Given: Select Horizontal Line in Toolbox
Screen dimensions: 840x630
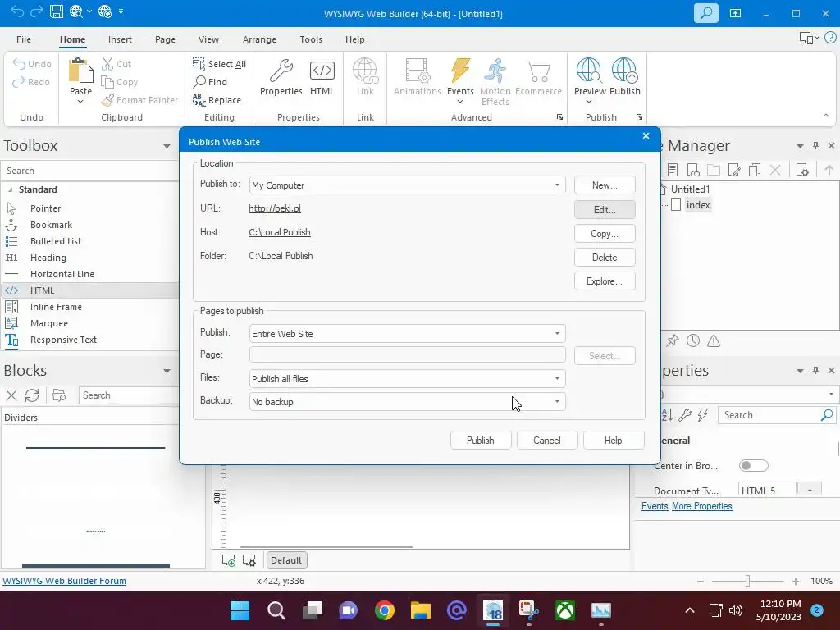Looking at the screenshot, I should click(62, 274).
